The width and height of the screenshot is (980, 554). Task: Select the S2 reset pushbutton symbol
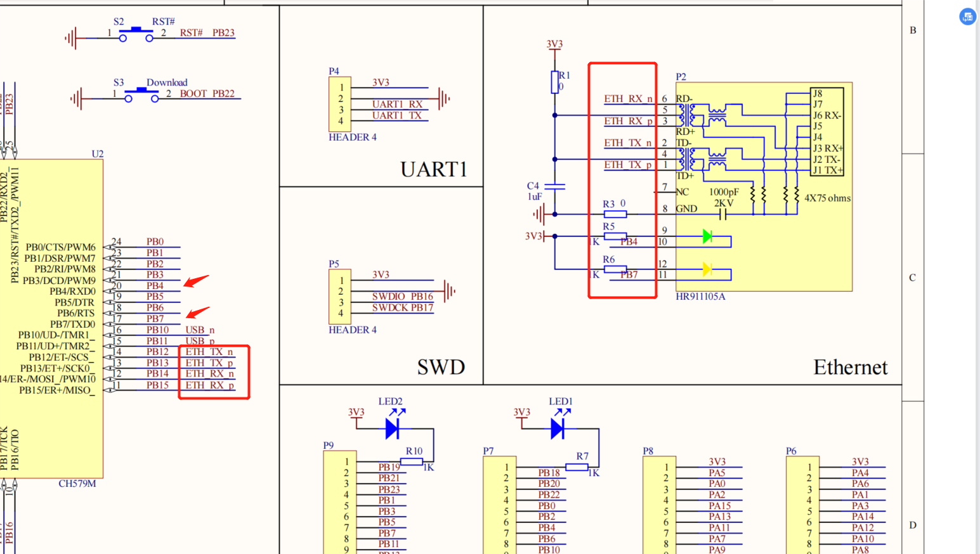click(x=136, y=34)
